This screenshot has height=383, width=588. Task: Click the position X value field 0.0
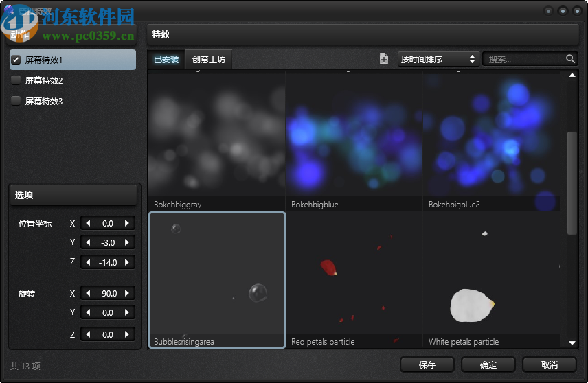[108, 223]
